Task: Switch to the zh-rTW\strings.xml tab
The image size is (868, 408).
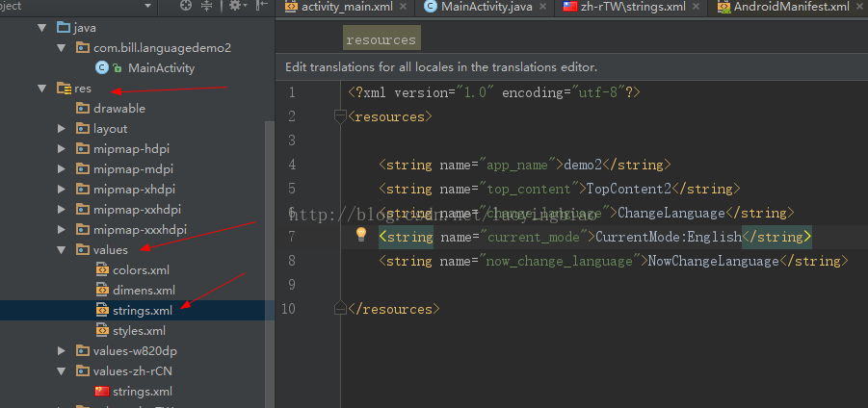Action: pos(633,7)
